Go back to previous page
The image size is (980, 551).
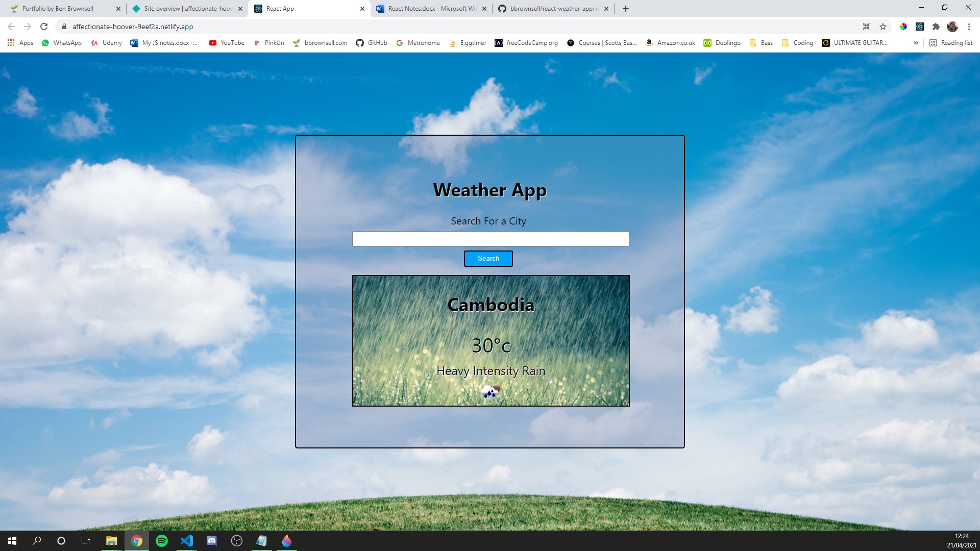[11, 27]
